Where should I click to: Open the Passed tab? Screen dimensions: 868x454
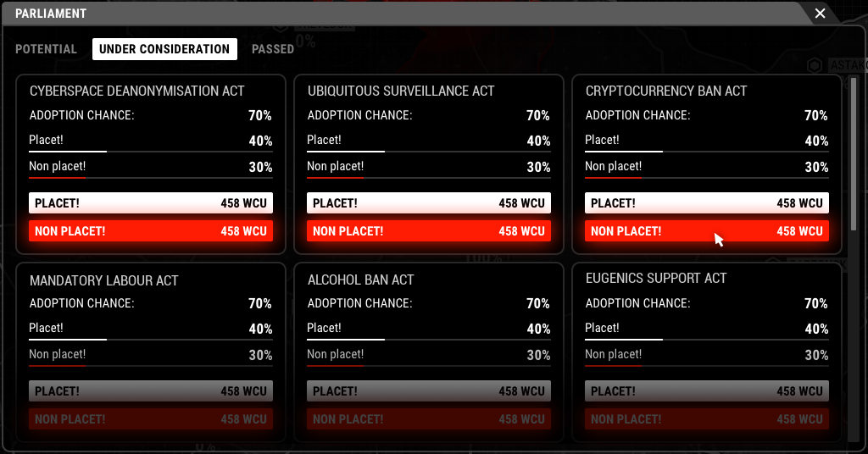[273, 49]
